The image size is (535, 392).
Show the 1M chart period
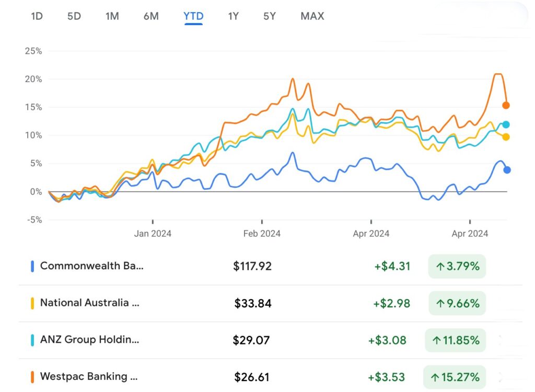click(x=112, y=16)
